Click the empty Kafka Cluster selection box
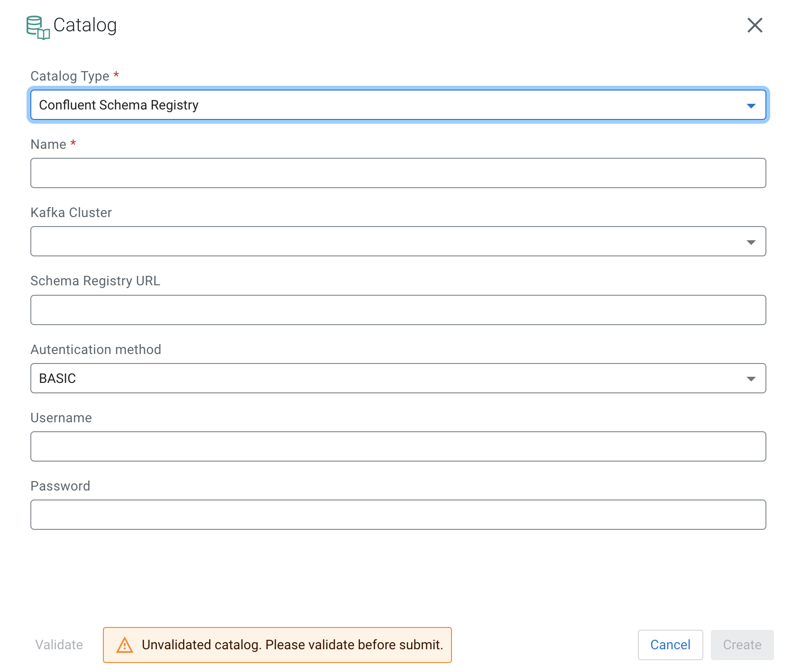The image size is (792, 672). pos(379,242)
